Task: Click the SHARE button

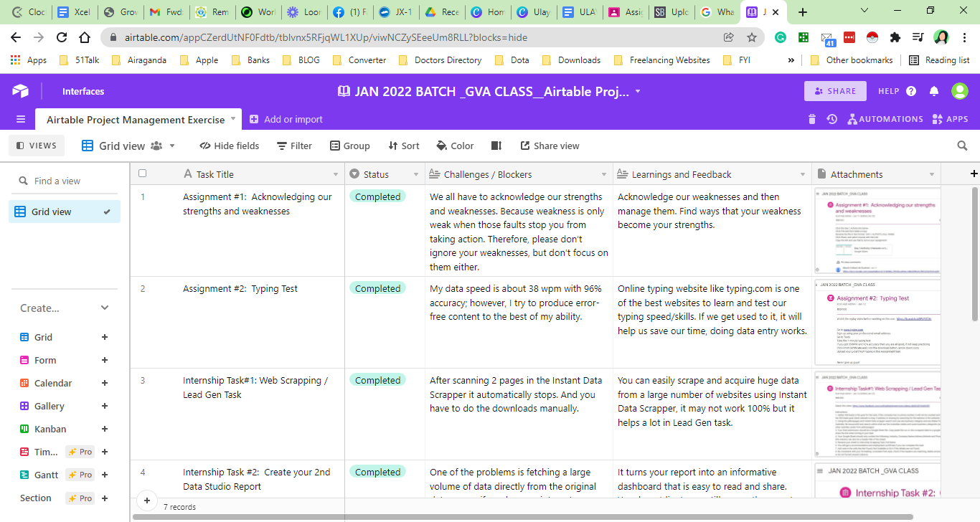Action: click(x=835, y=91)
